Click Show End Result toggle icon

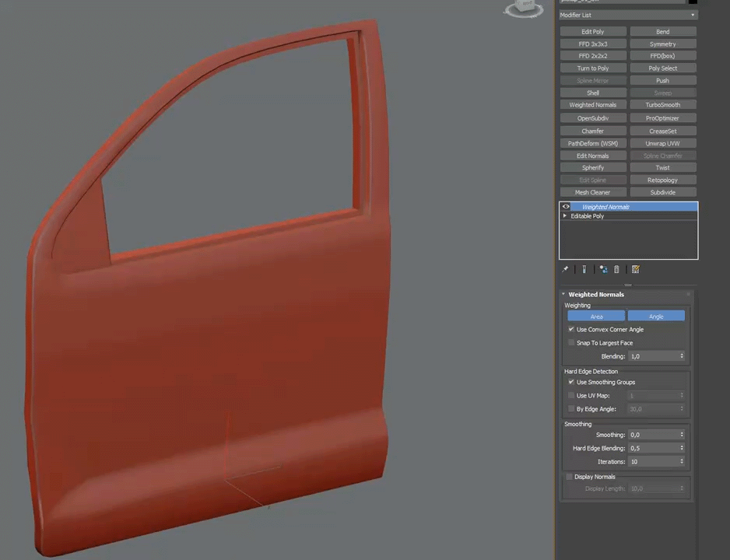pyautogui.click(x=584, y=269)
